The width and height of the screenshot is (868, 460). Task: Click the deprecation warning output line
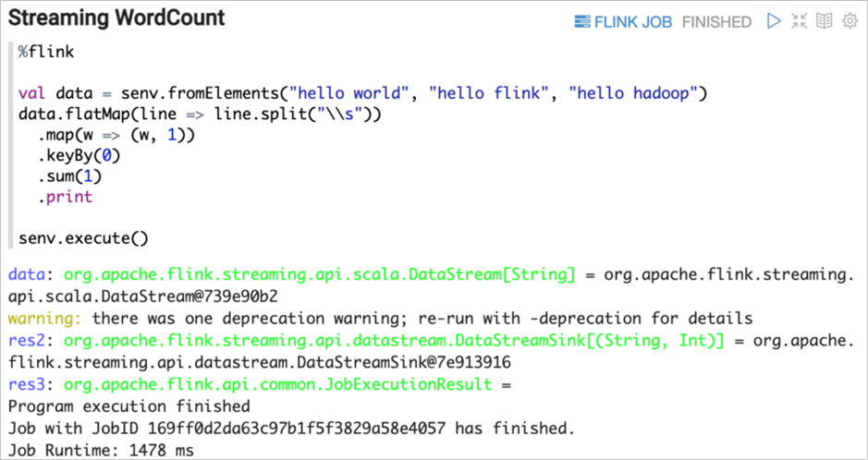coord(380,319)
